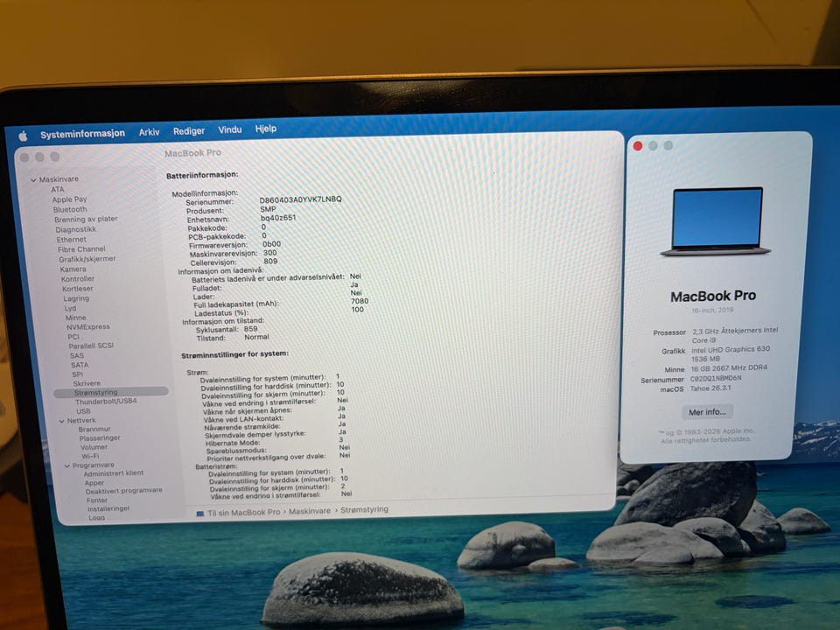This screenshot has height=630, width=840.
Task: Select SAS in the sidebar
Action: pos(77,355)
